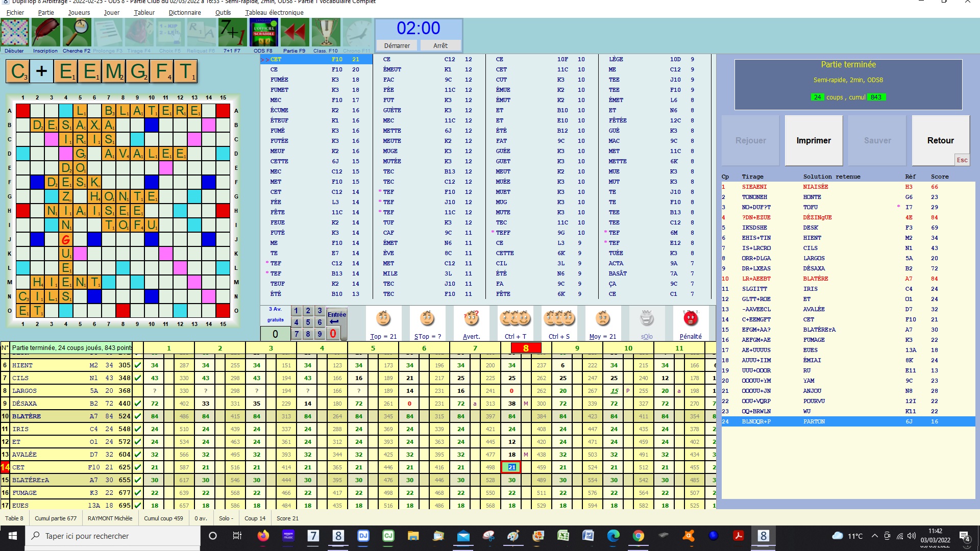Click the Partie F9 rewind icon
Image resolution: width=980 pixels, height=551 pixels.
[x=295, y=33]
